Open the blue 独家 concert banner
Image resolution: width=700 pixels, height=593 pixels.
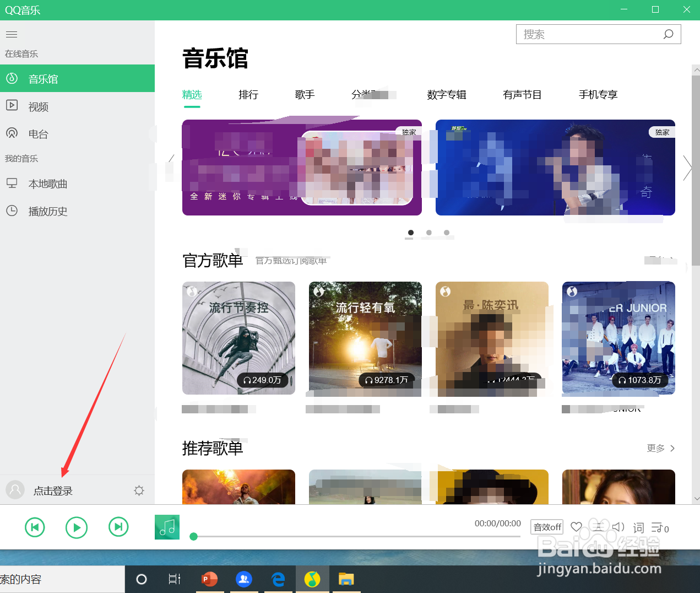(x=555, y=168)
